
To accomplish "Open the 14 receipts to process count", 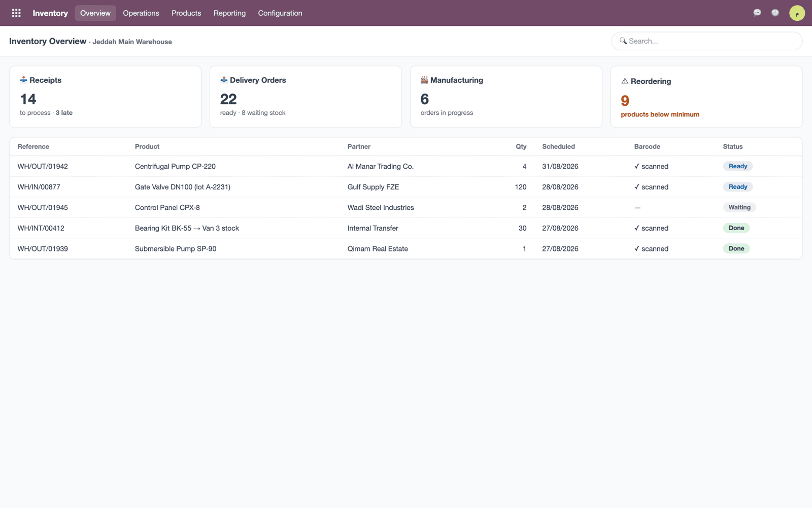I will 28,99.
